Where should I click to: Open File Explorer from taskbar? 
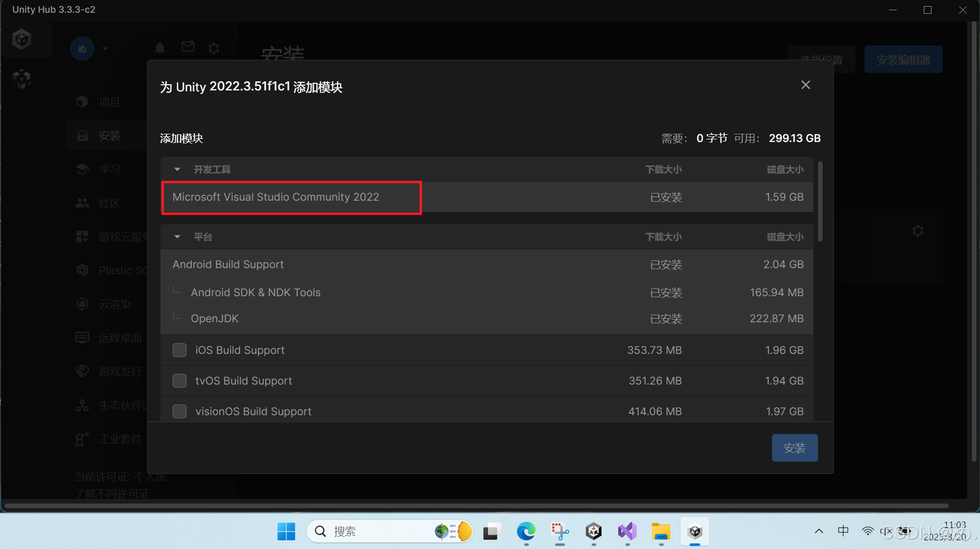point(661,531)
